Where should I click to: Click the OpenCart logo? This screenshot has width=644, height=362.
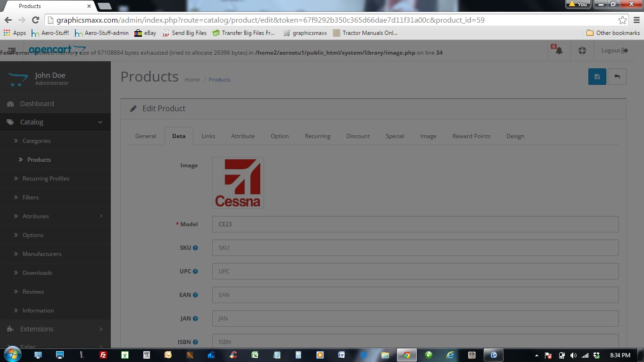point(57,49)
